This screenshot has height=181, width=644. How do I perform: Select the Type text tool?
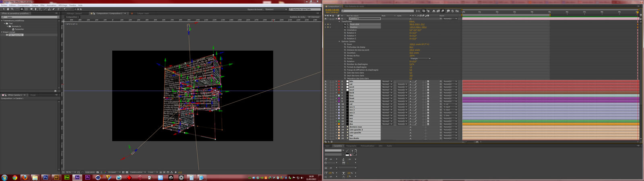click(x=40, y=9)
